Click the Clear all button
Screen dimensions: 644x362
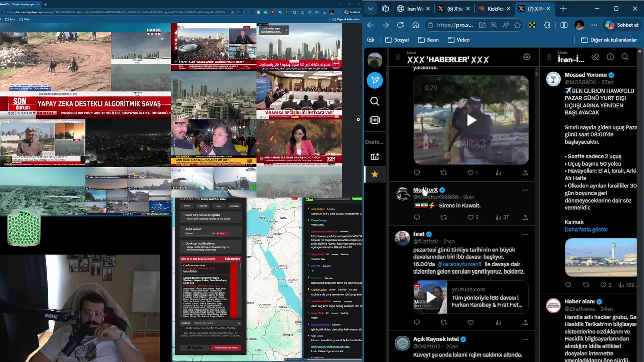point(186,323)
